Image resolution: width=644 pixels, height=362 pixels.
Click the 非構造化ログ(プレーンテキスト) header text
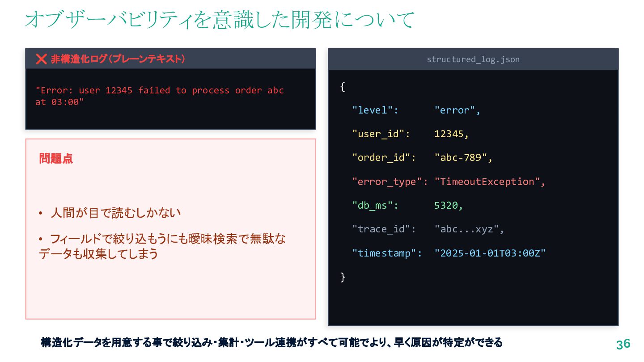click(x=118, y=59)
